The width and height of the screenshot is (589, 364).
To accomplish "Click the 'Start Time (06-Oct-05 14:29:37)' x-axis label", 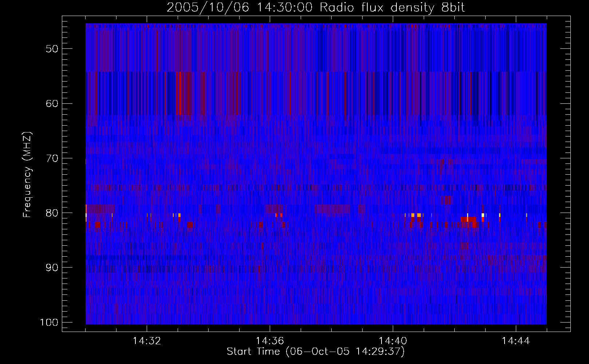I will 316,352.
